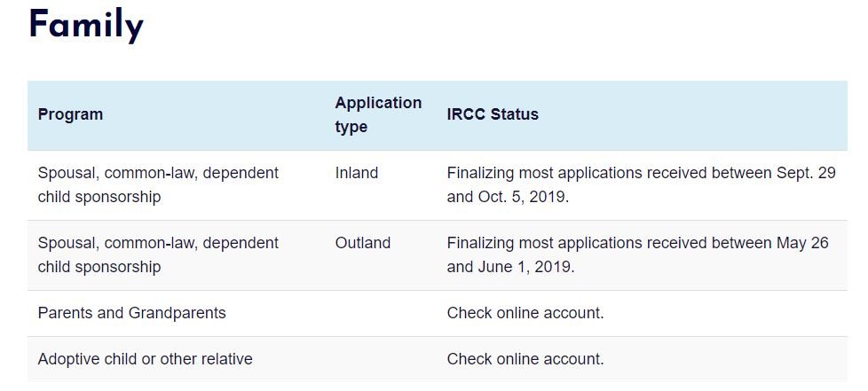Select the Outland spousal sponsorship program cell
The width and height of the screenshot is (868, 391).
point(158,255)
